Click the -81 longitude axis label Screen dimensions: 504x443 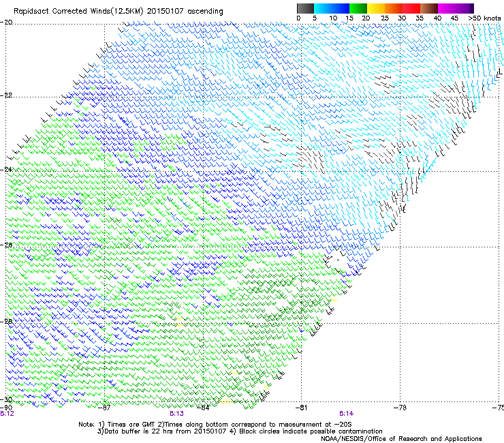(301, 408)
